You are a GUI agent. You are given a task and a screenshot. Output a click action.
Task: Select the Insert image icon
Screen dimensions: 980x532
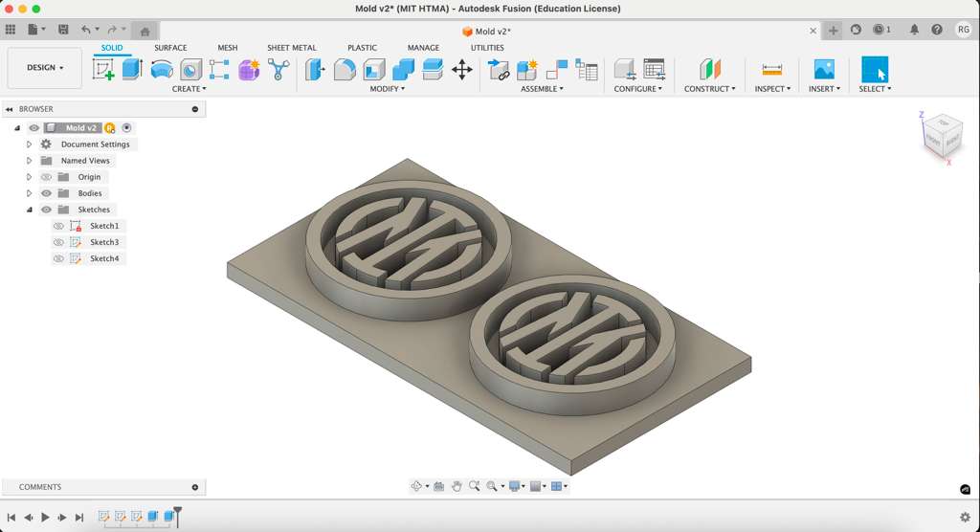point(824,70)
